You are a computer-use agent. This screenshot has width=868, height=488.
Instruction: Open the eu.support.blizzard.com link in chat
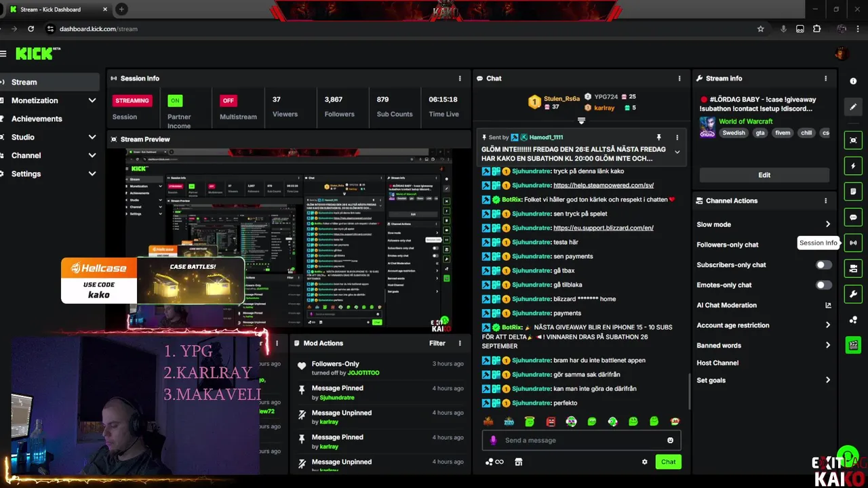pyautogui.click(x=603, y=228)
